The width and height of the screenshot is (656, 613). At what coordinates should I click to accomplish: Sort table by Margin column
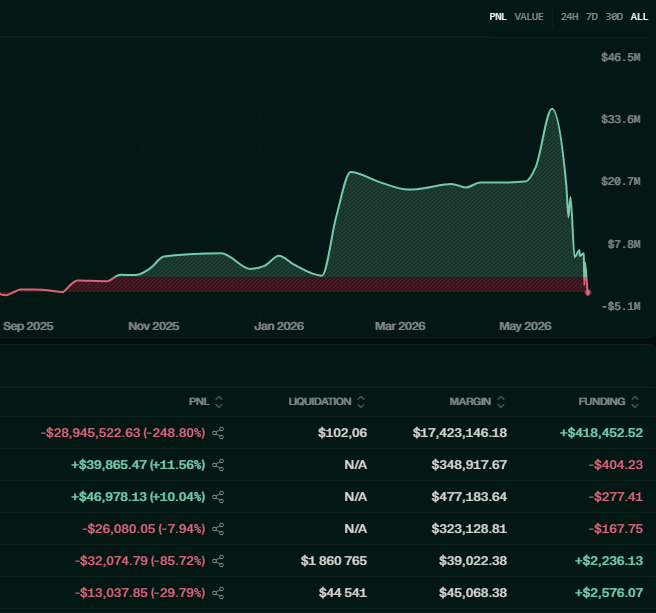click(477, 402)
